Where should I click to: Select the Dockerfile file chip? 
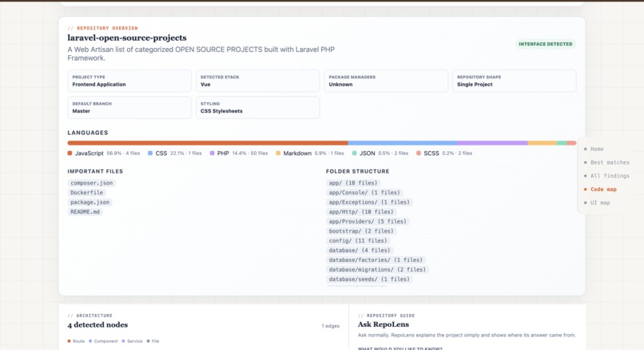(86, 193)
